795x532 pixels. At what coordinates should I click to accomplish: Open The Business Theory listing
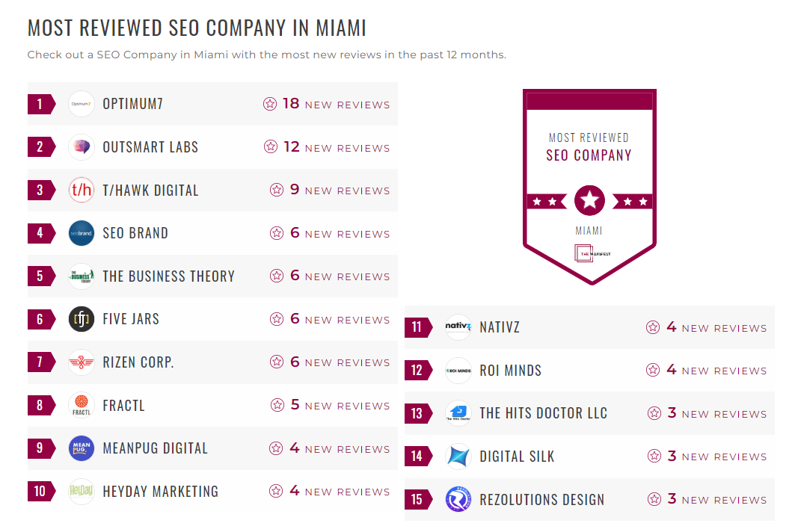[x=168, y=276]
